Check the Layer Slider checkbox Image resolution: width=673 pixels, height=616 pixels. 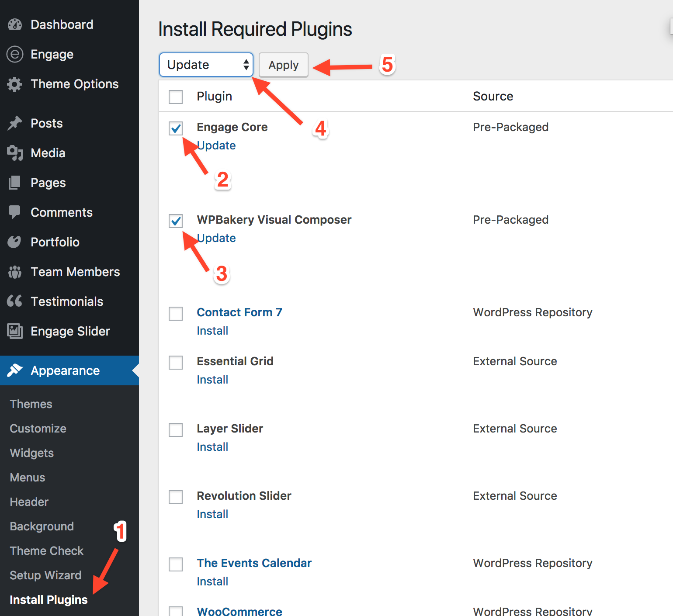(176, 430)
